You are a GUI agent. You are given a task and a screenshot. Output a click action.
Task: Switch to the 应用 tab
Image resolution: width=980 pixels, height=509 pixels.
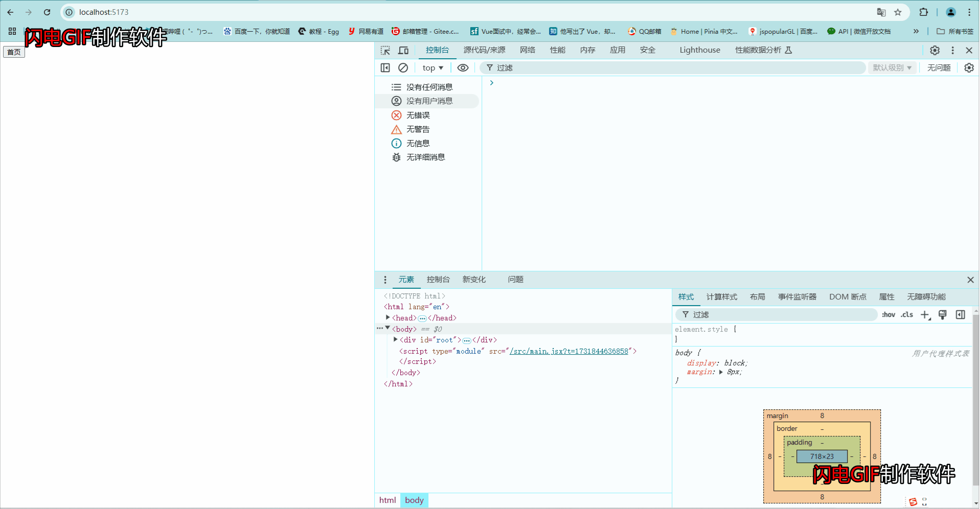click(618, 50)
